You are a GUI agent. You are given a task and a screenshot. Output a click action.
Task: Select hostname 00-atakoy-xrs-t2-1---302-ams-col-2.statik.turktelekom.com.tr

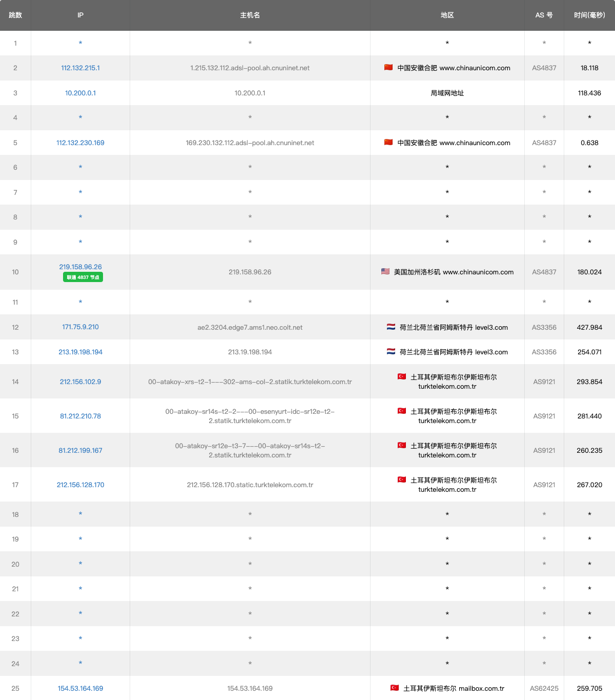(x=250, y=382)
